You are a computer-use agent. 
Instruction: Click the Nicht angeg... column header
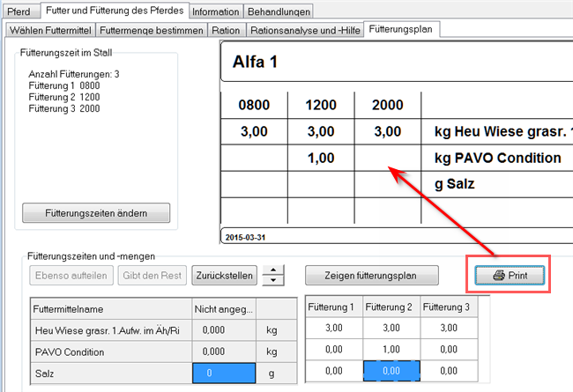(224, 309)
